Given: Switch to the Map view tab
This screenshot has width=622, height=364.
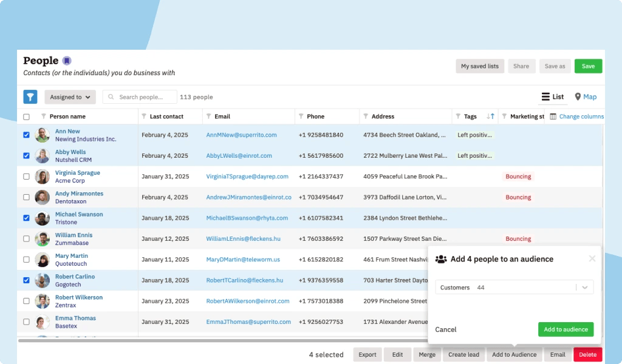Looking at the screenshot, I should tap(585, 96).
